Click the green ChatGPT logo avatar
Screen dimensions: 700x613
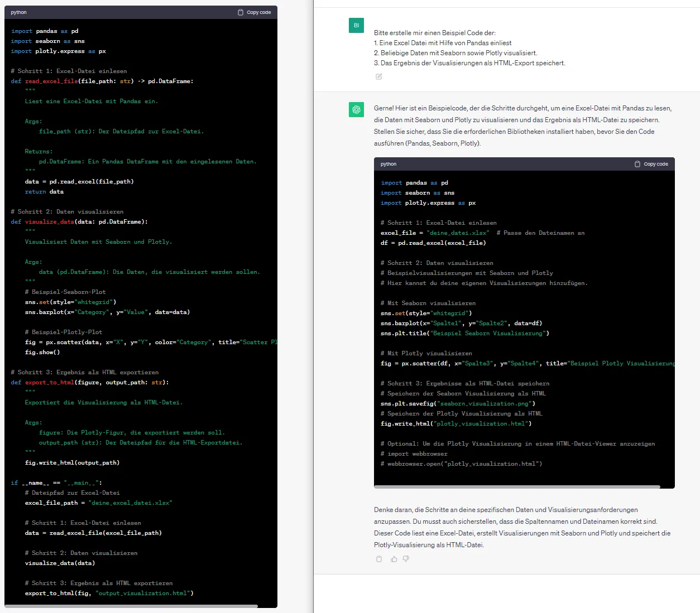(x=356, y=109)
